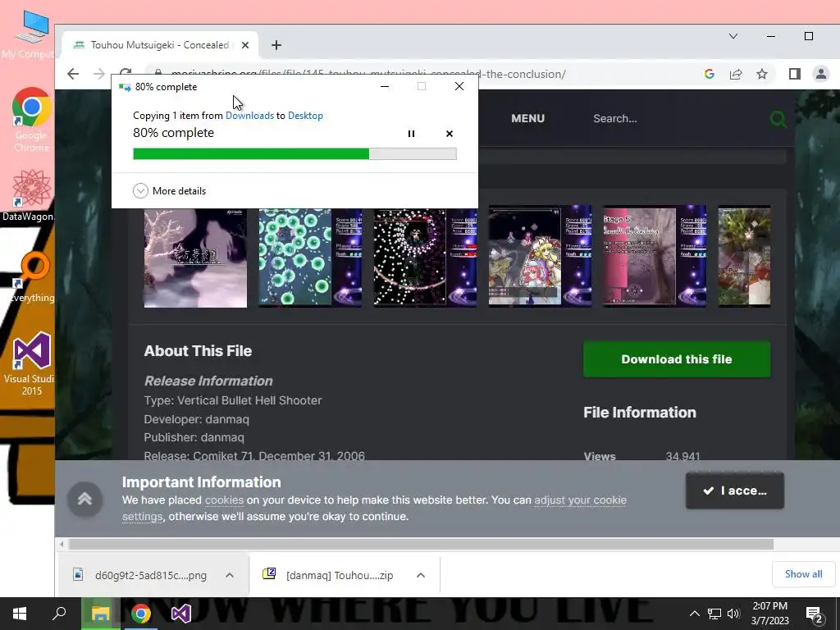
Task: Bookmark this page with the star
Action: pos(762,74)
